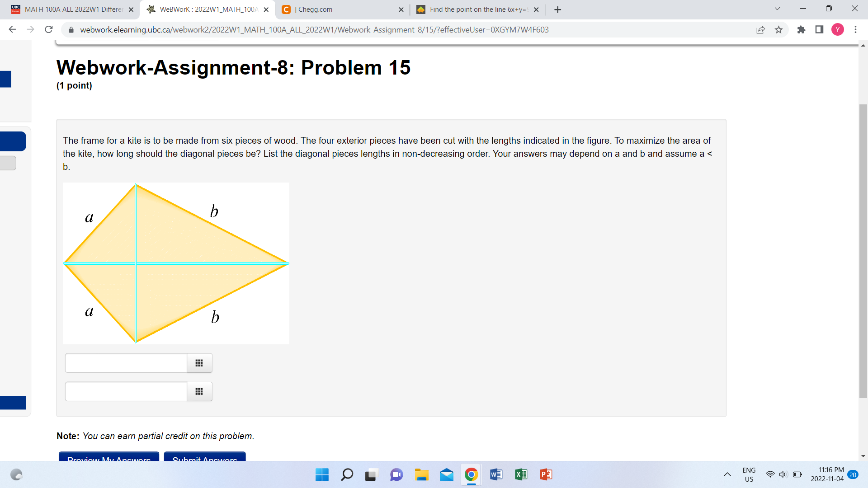Click Preview My Answers
868x488 pixels.
click(x=108, y=459)
